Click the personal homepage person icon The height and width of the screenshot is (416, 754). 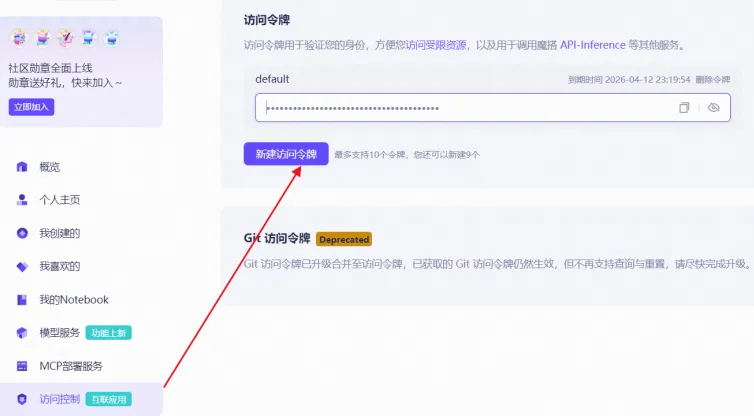(x=22, y=200)
